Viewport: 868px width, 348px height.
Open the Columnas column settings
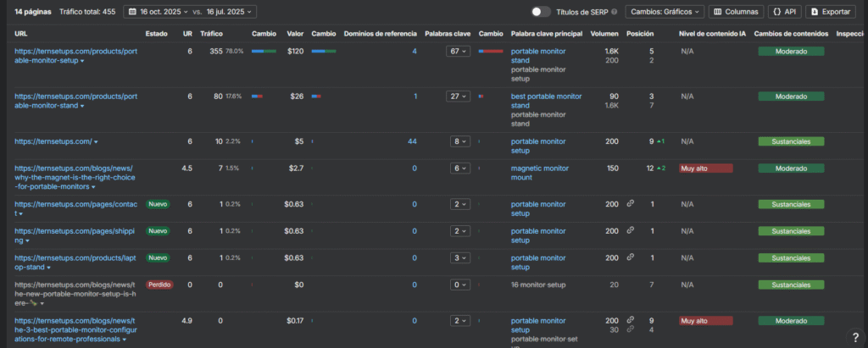(735, 12)
